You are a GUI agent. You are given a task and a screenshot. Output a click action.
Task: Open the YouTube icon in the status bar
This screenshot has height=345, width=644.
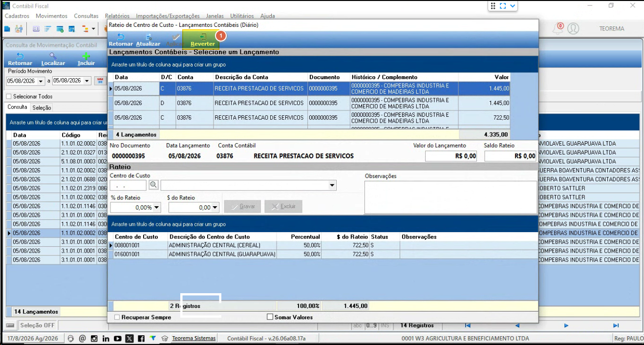(118, 339)
